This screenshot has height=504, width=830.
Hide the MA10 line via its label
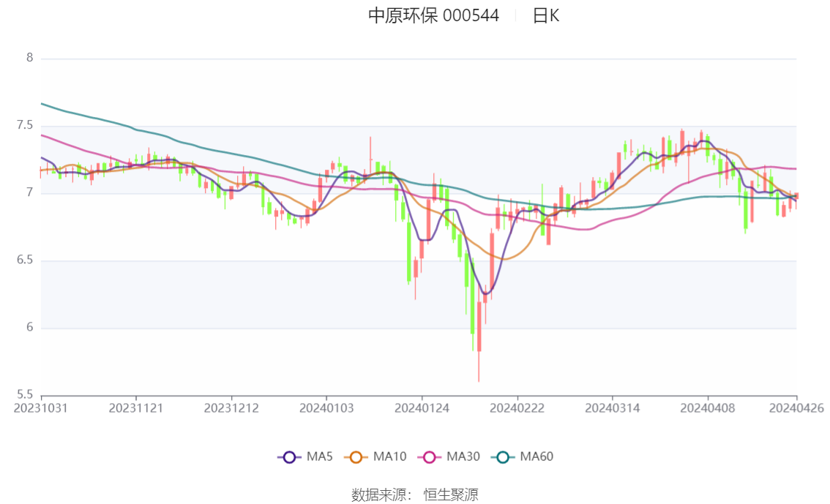point(389,457)
